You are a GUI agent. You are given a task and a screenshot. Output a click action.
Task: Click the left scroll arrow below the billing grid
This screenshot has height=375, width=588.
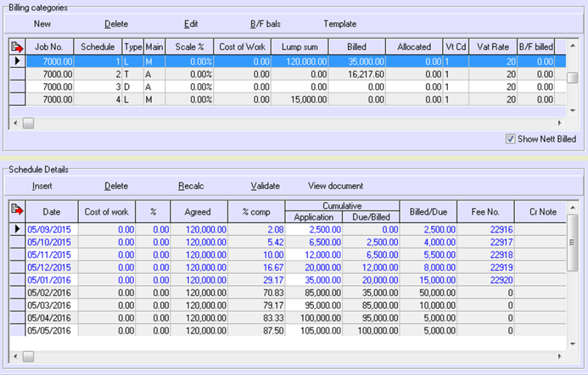pos(15,123)
